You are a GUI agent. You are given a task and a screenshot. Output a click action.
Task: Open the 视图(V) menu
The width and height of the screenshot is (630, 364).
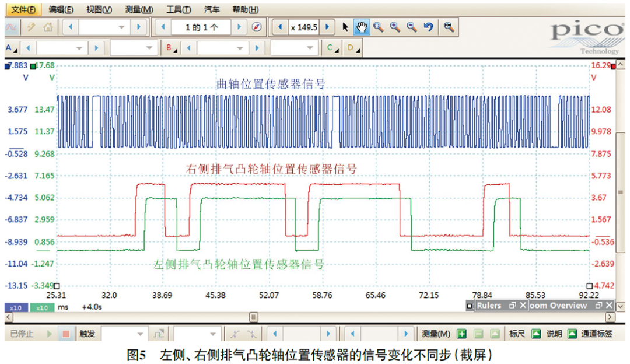[99, 9]
